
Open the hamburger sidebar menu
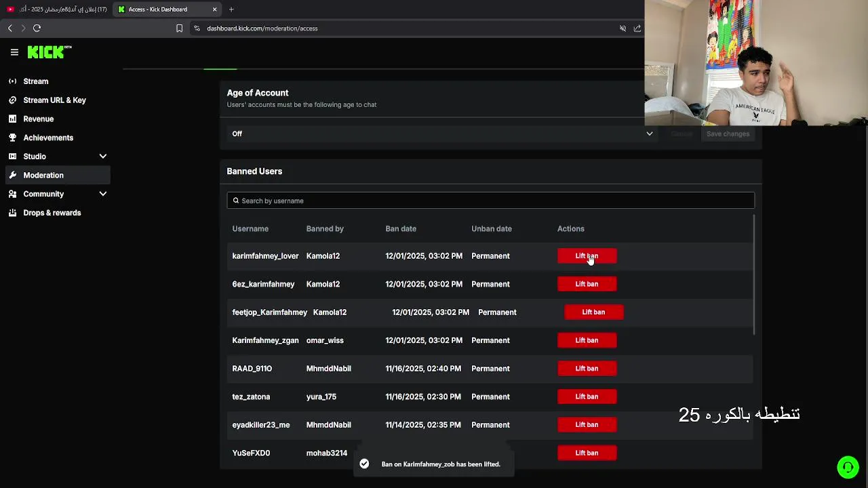tap(14, 52)
